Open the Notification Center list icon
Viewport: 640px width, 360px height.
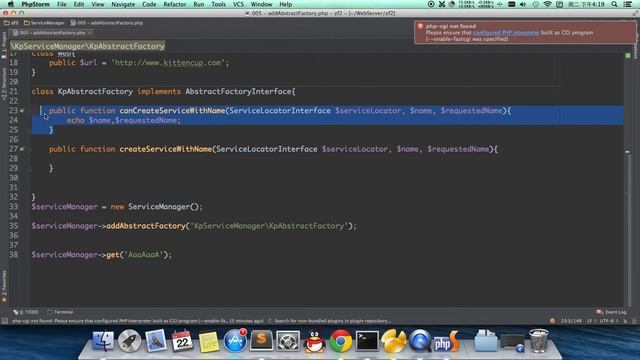click(628, 4)
